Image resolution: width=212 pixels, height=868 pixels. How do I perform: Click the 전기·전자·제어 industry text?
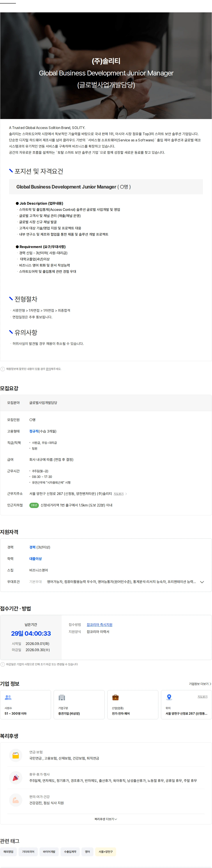[121, 713]
